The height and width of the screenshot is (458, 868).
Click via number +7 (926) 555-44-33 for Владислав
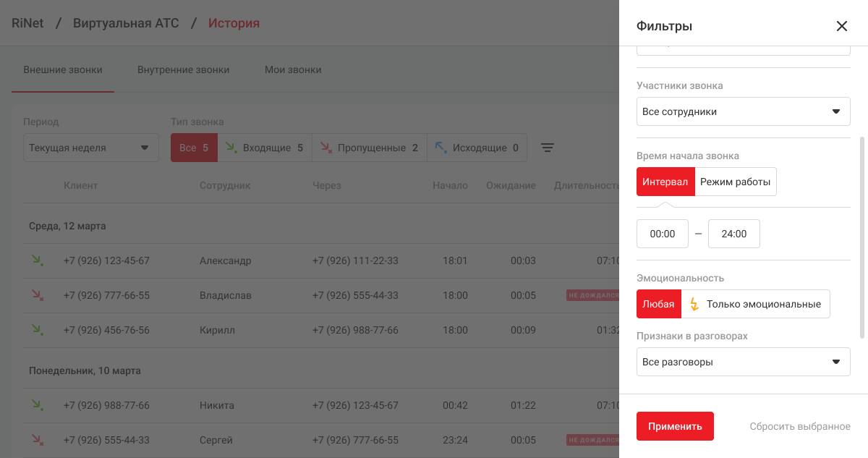tap(355, 295)
